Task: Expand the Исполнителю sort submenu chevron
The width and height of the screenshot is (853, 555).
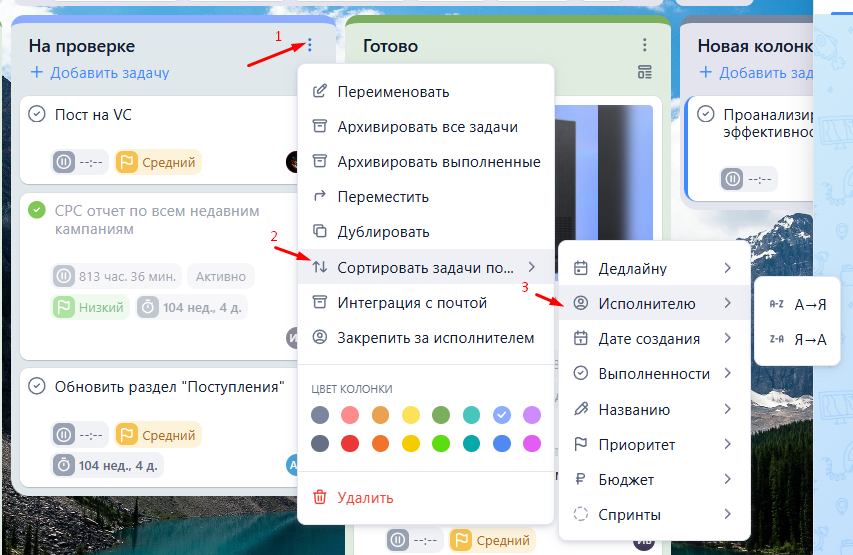Action: click(727, 303)
